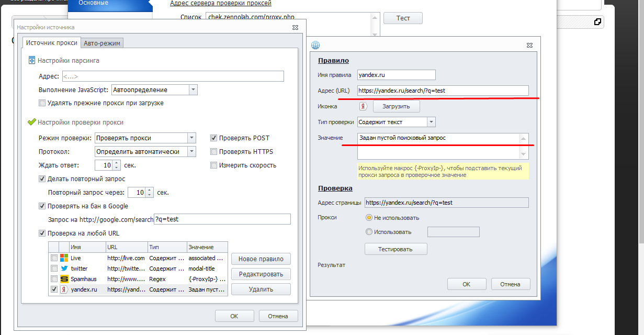
Task: Switch to the Авто-режим tab
Action: tap(102, 43)
